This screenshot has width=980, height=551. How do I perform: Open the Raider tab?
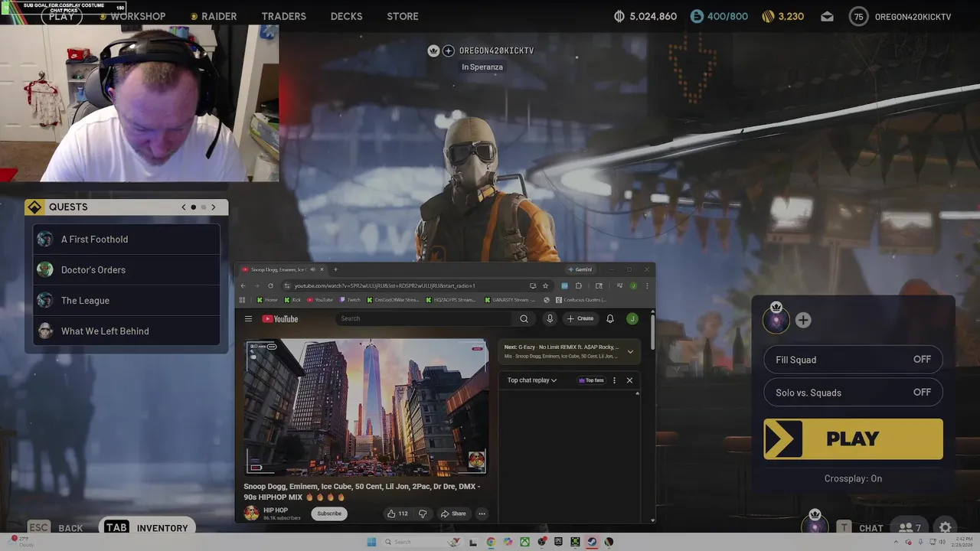tap(219, 16)
